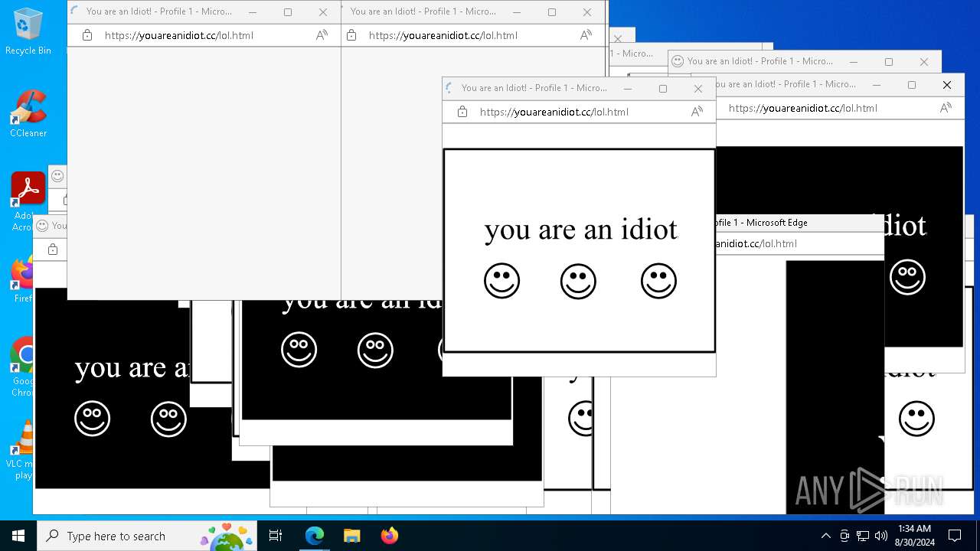This screenshot has height=551, width=980.
Task: Select the URL in leftmost blank Edge window
Action: (179, 35)
